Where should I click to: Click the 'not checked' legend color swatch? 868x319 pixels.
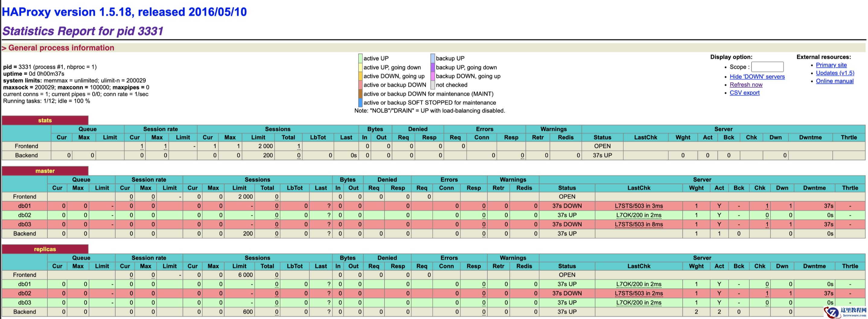(433, 85)
